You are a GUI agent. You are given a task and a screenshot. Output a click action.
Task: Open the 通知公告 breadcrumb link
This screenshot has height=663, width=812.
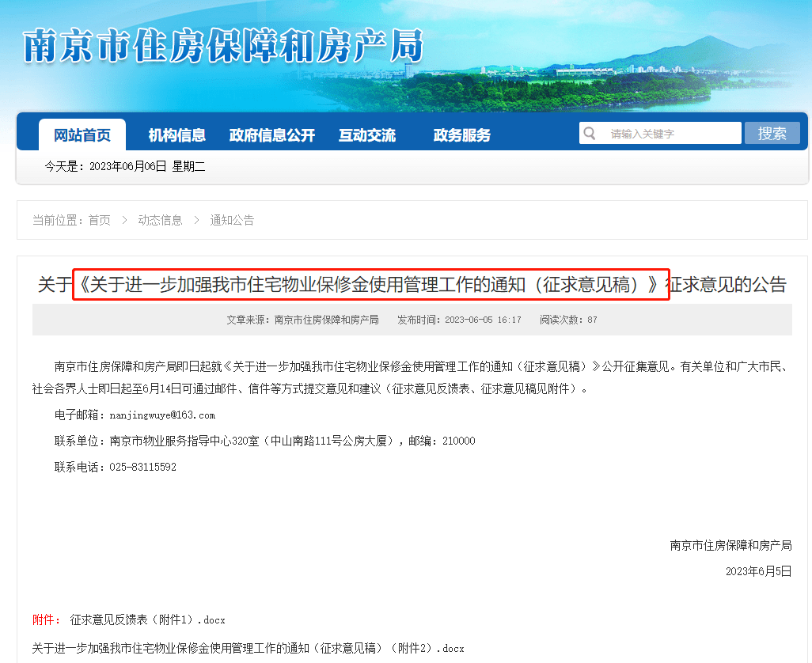[232, 221]
